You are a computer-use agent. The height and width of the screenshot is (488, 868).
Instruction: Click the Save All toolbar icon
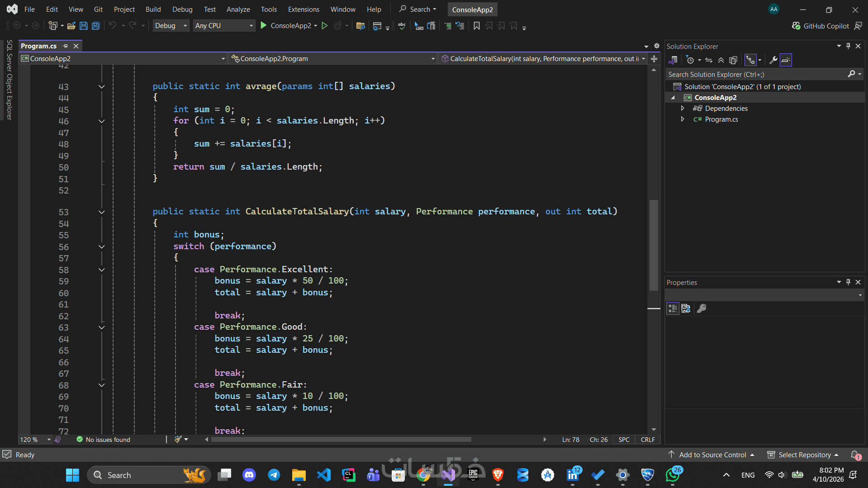tap(95, 26)
